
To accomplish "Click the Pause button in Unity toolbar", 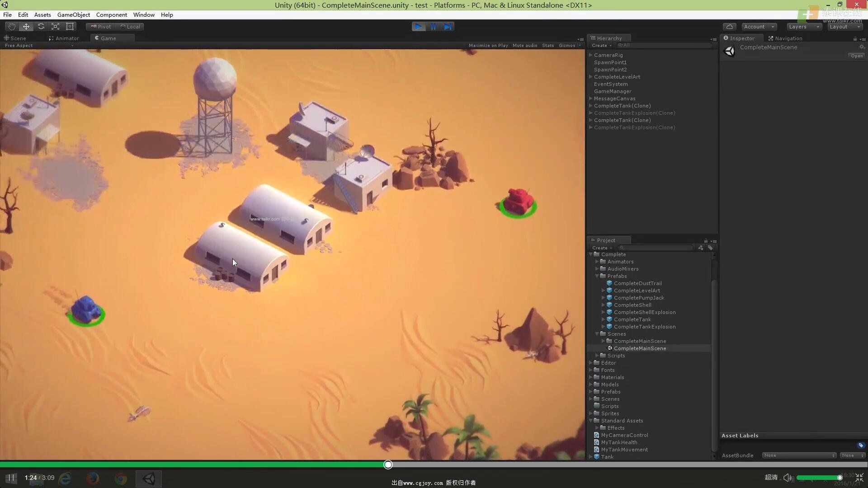I will [x=433, y=27].
